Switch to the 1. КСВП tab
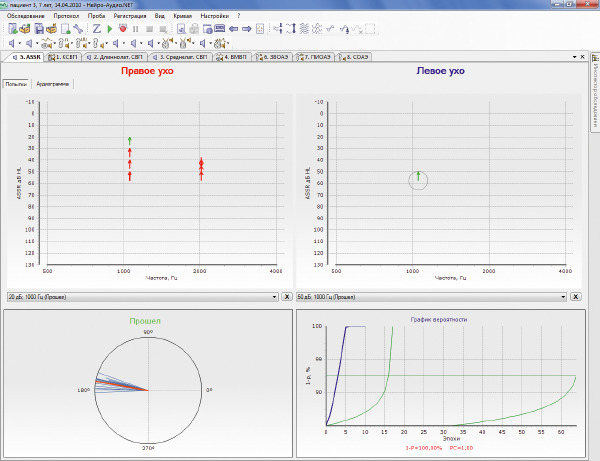The width and height of the screenshot is (600, 461). (x=64, y=57)
